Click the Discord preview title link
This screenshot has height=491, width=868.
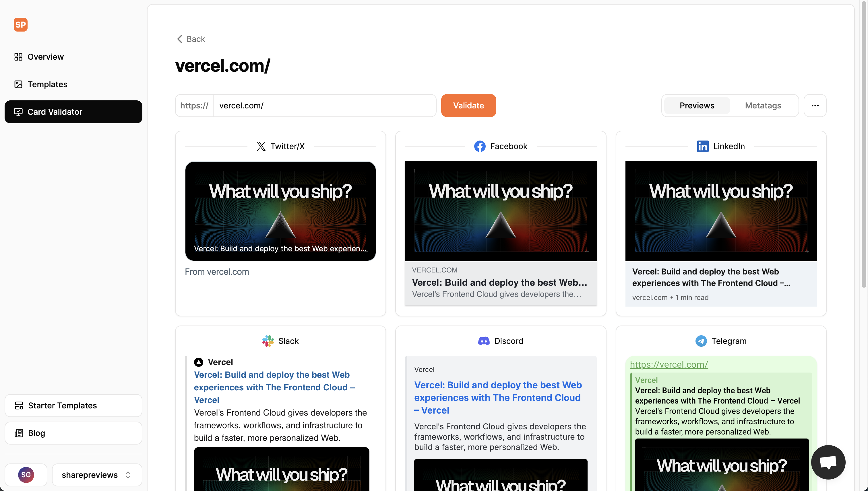[x=498, y=398]
